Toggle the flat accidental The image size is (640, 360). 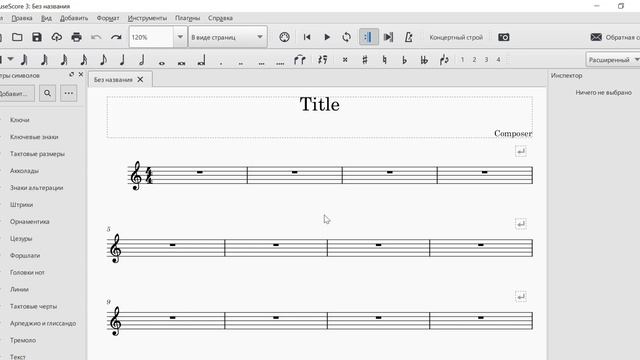404,60
